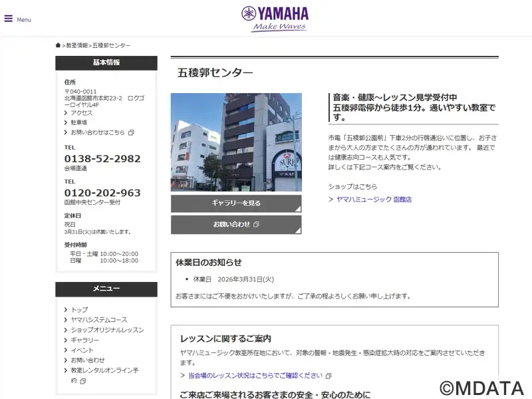
Task: Click the building photo thumbnail
Action: point(236,142)
